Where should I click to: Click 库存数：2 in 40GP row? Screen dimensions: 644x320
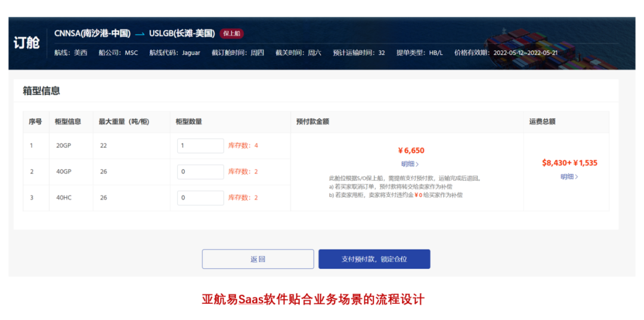pyautogui.click(x=243, y=172)
